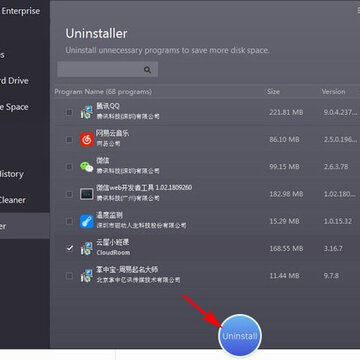Tick the checkbox for the 182.98 MB program
This screenshot has height=360, width=360.
pyautogui.click(x=69, y=194)
